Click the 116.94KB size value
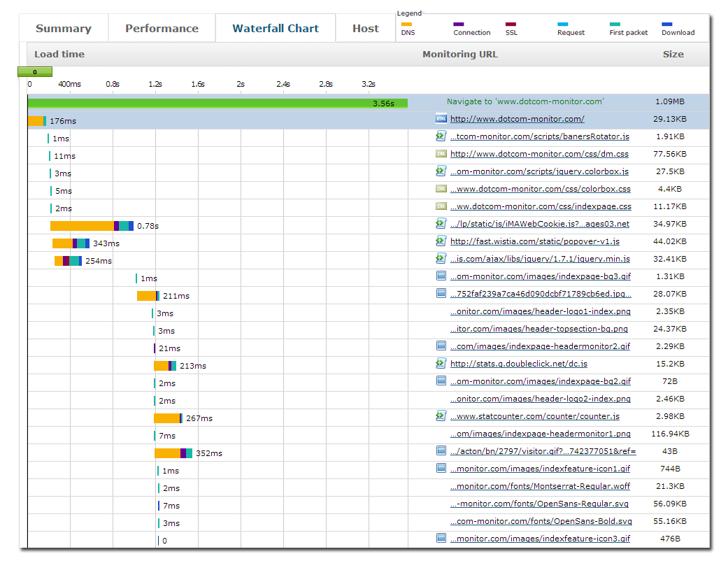Image resolution: width=728 pixels, height=561 pixels. (671, 434)
